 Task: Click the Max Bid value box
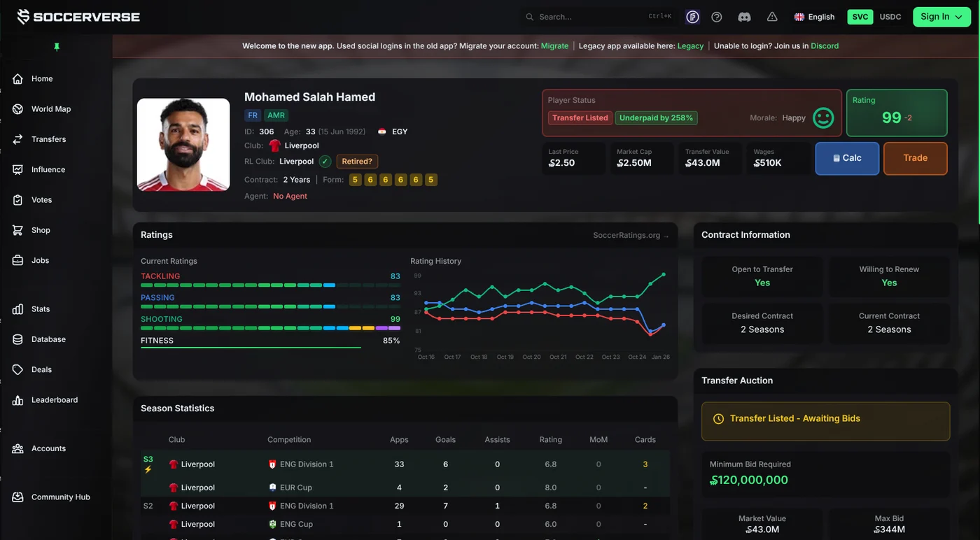tap(889, 524)
